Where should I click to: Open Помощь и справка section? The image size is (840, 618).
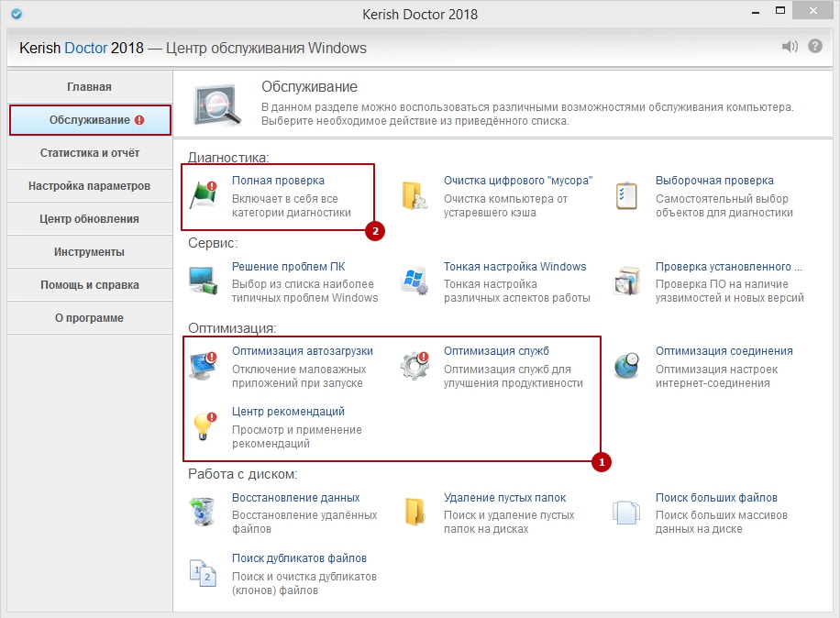(x=90, y=285)
